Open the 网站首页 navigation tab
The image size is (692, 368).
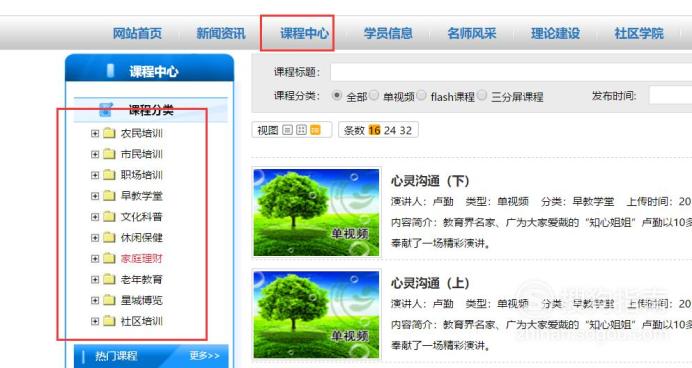point(137,34)
